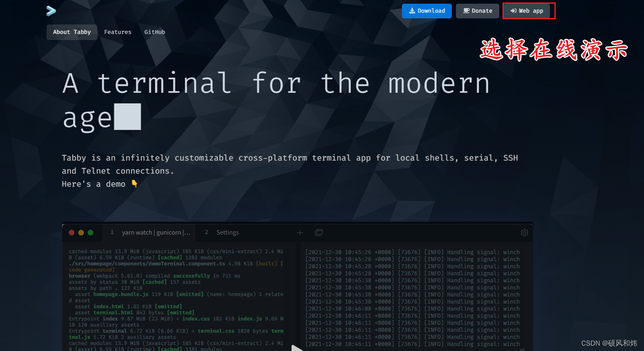Screen dimensions: 644x351
Task: Click the 'Tabby is an infinitely customizable' description
Action: click(290, 164)
